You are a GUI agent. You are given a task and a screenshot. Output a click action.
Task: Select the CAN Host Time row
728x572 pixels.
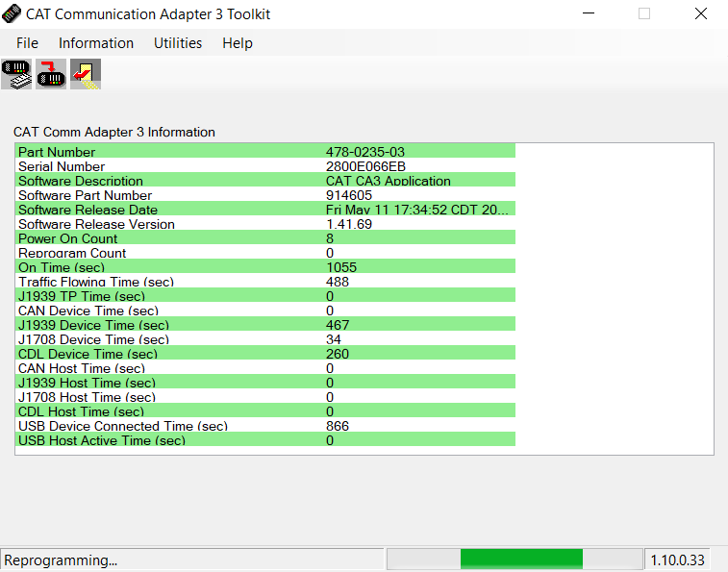pos(265,367)
